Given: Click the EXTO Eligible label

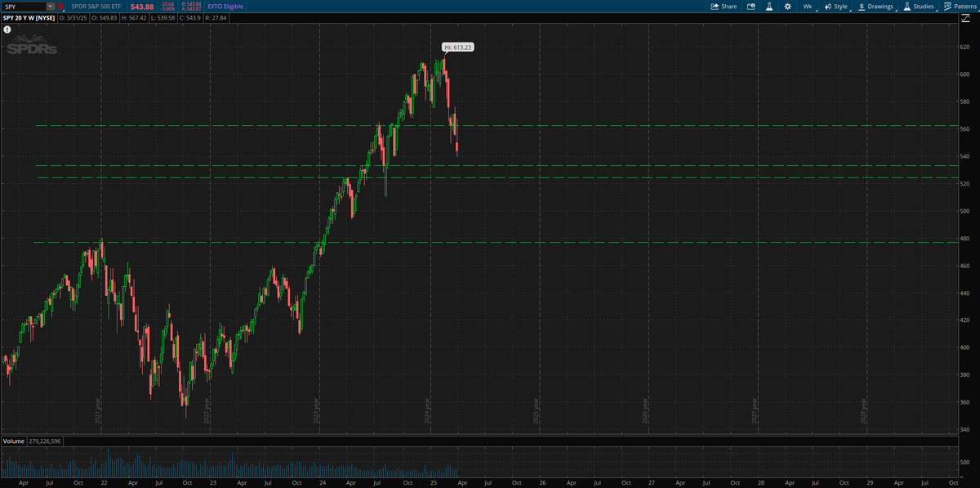Looking at the screenshot, I should tap(226, 6).
